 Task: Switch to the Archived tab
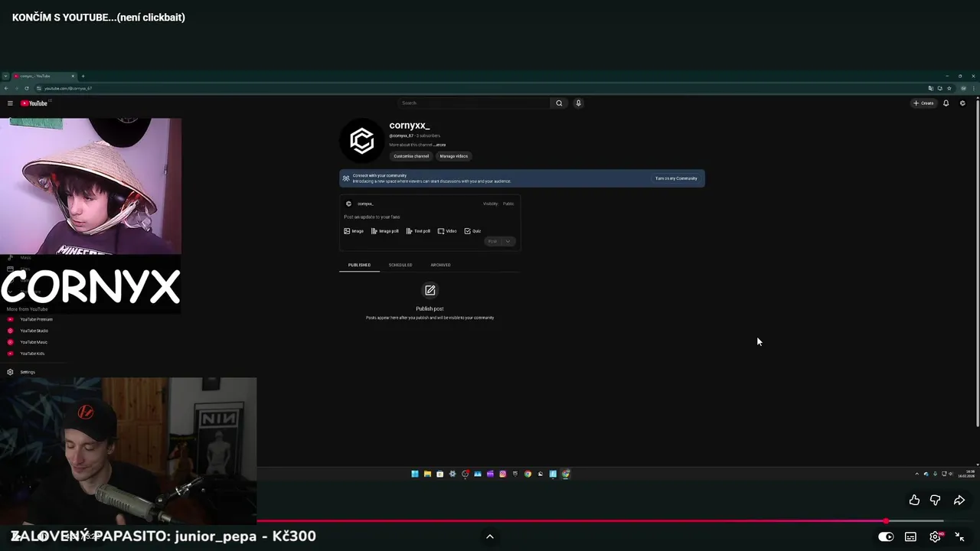[x=440, y=265]
